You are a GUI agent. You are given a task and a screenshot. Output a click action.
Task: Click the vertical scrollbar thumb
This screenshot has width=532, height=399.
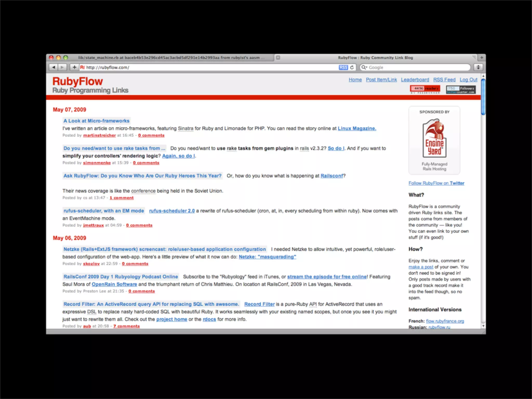[483, 97]
